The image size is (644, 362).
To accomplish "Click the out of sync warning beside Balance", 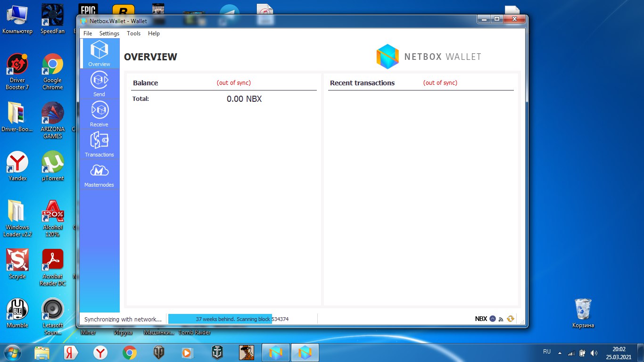I will click(234, 82).
